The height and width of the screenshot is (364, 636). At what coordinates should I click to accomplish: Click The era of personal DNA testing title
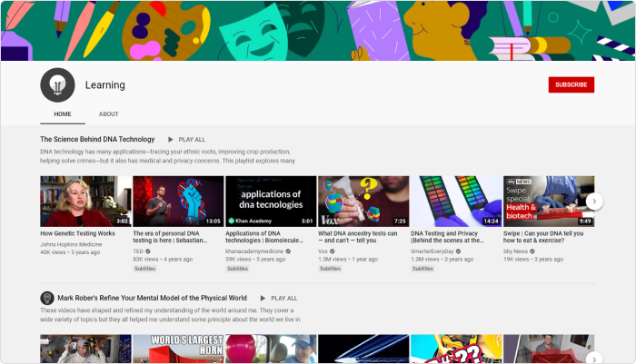pyautogui.click(x=171, y=237)
